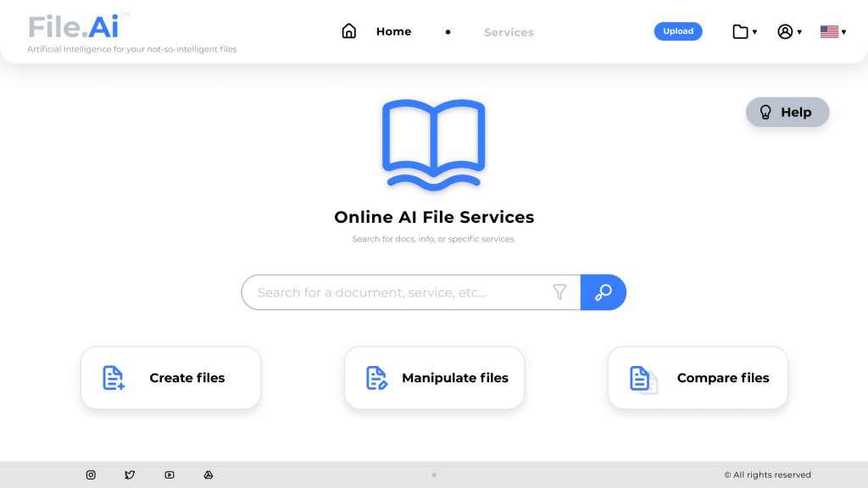Viewport: 868px width, 488px height.
Task: Click the Instagram icon in the footer
Action: click(91, 475)
